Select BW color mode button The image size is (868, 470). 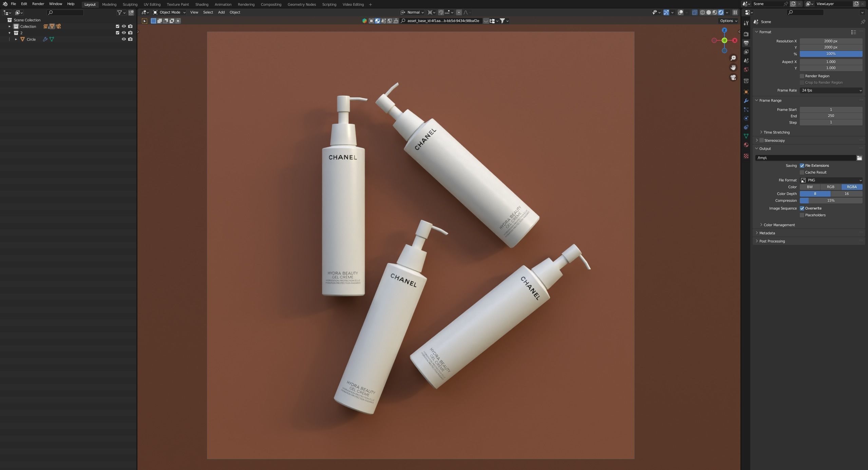tap(810, 187)
